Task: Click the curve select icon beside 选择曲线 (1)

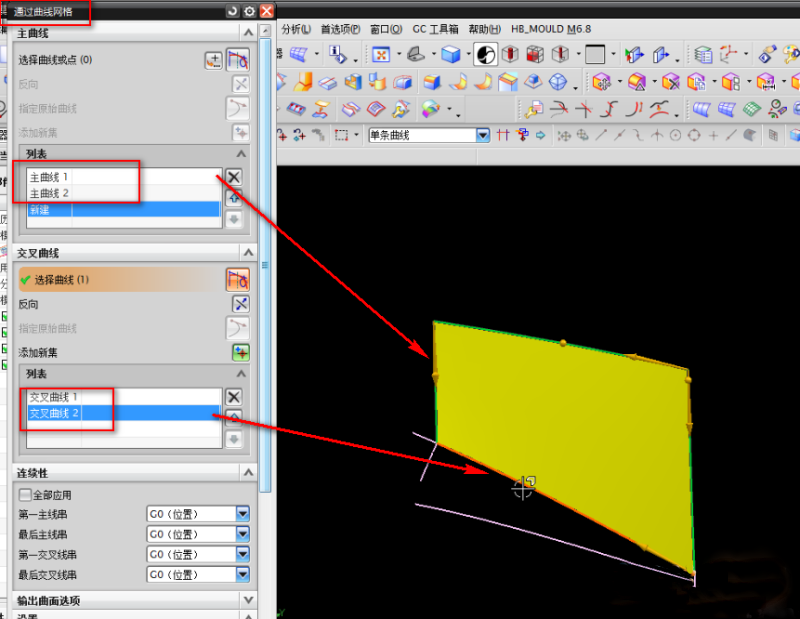Action: 238,279
